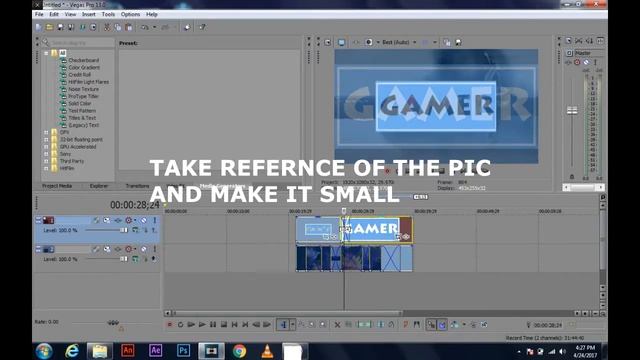This screenshot has width=640, height=360.
Task: Click the first track Level slider handle
Action: tap(124, 231)
